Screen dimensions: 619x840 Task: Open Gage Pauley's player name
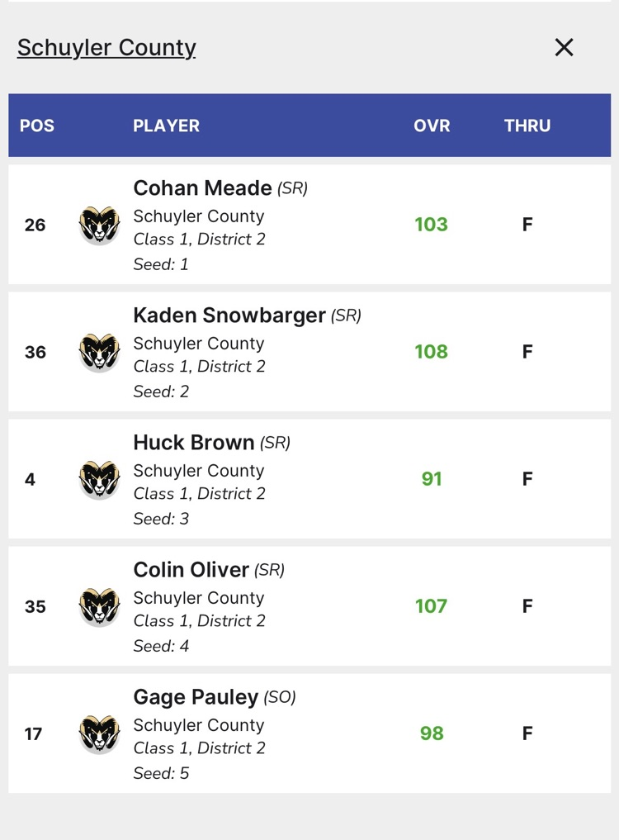pyautogui.click(x=196, y=697)
